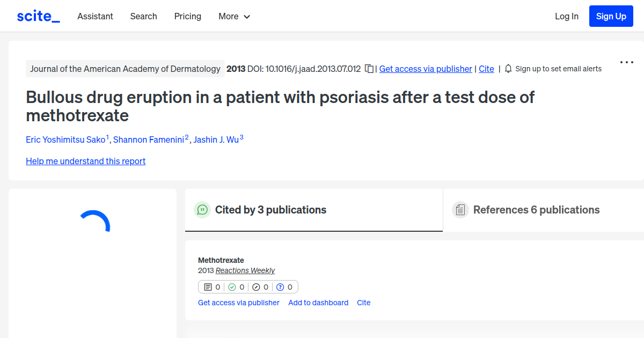Select the mentioning citations badge on Methotrexate
The height and width of the screenshot is (338, 644).
tap(211, 286)
